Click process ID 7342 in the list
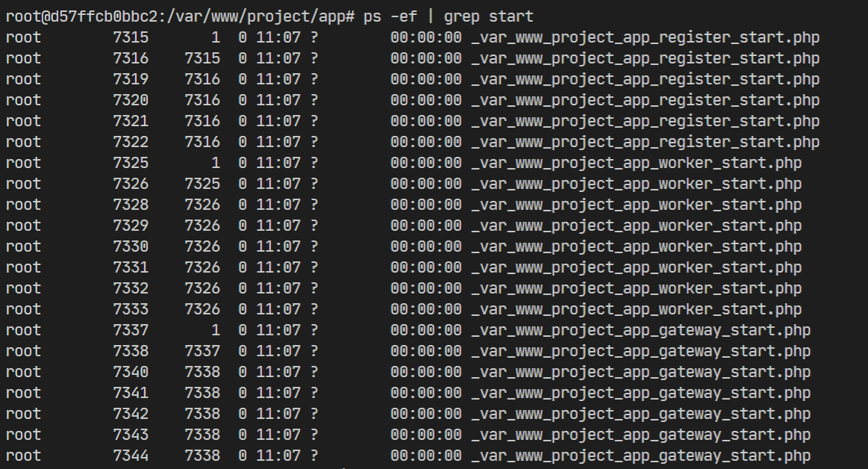The width and height of the screenshot is (868, 469). pos(131,414)
